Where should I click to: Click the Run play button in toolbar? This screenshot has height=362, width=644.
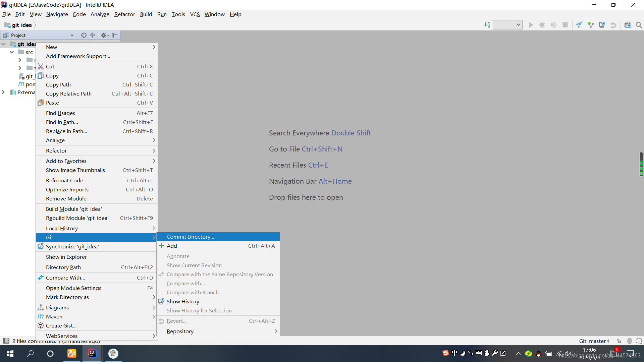pyautogui.click(x=531, y=25)
